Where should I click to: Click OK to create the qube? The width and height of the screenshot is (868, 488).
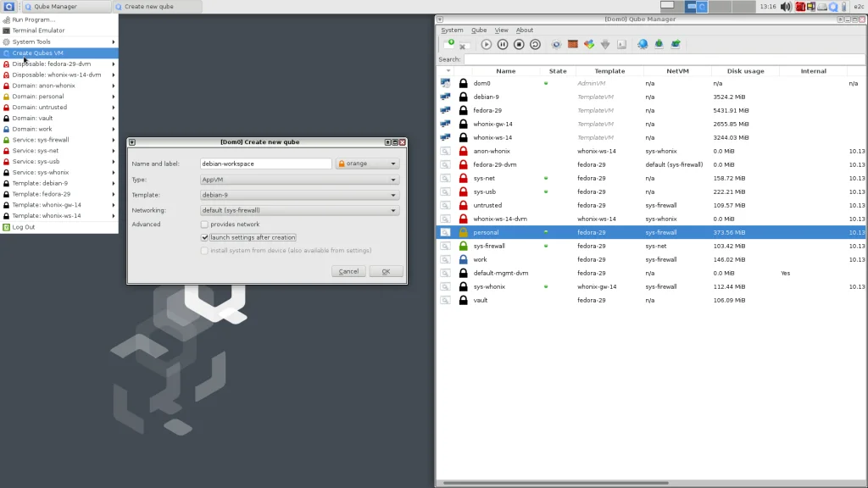click(386, 272)
